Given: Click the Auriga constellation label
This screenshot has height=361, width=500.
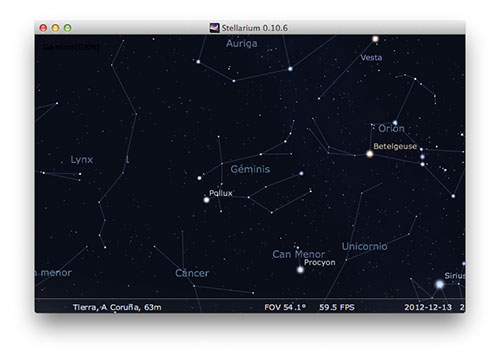Looking at the screenshot, I should click(242, 43).
